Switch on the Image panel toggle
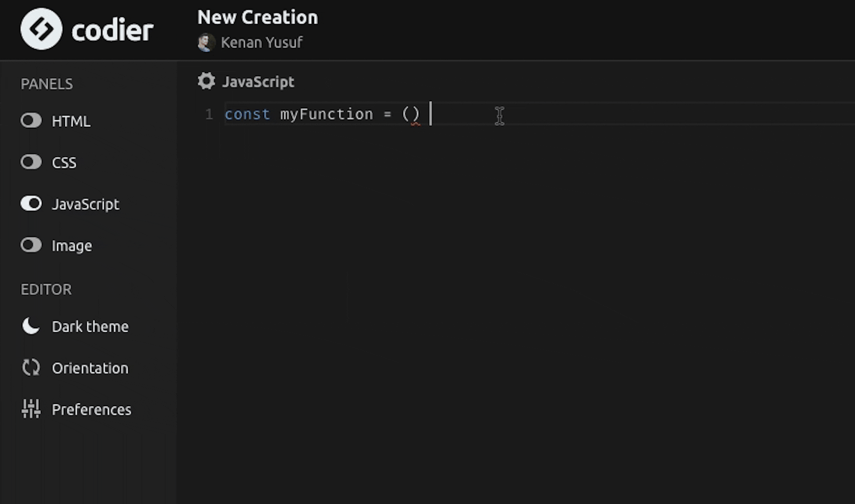This screenshot has height=504, width=855. [x=31, y=245]
